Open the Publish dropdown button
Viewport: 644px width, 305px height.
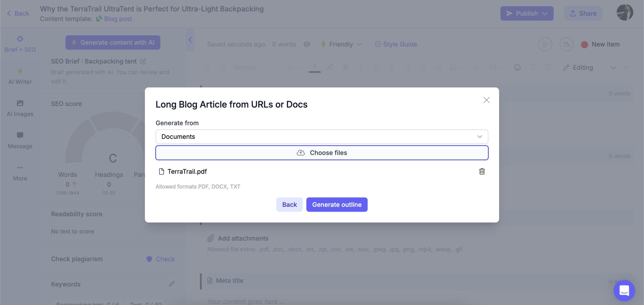point(527,13)
